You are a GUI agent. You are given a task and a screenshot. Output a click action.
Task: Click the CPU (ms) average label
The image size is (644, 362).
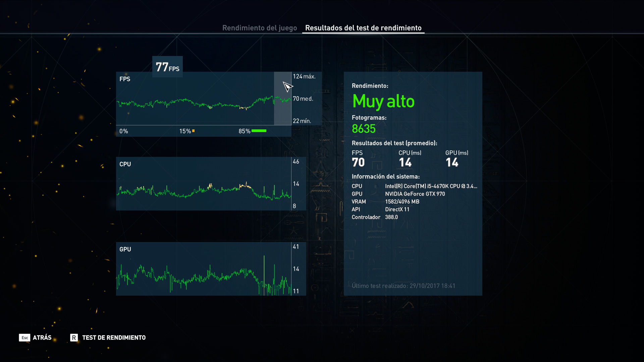tap(410, 153)
